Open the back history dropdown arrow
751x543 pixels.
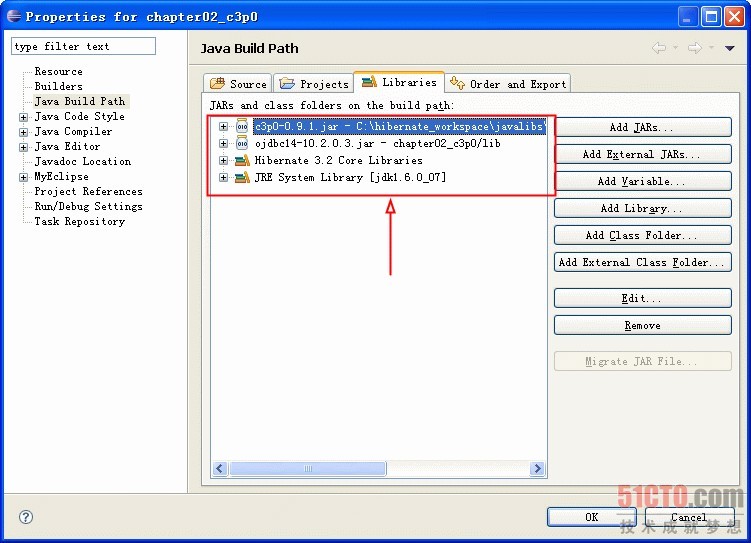pos(675,48)
